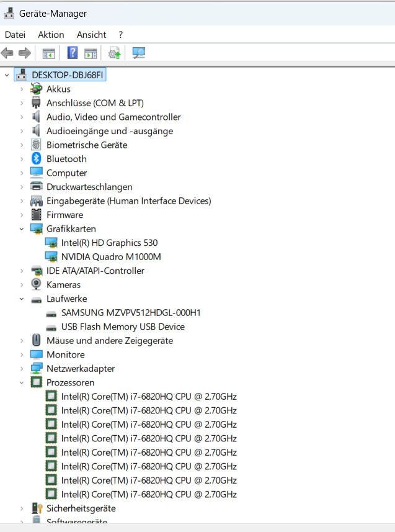
Task: Expand the Akkus category
Action: click(22, 89)
